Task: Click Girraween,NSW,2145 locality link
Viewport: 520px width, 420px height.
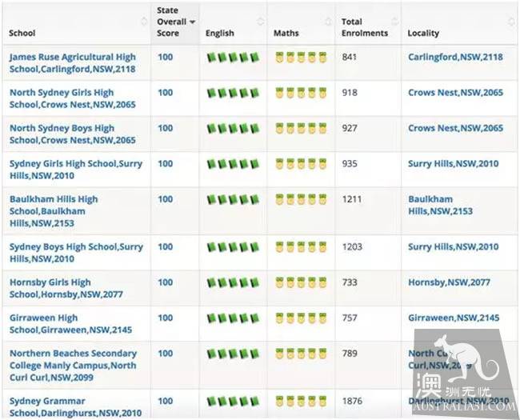Action: (454, 318)
